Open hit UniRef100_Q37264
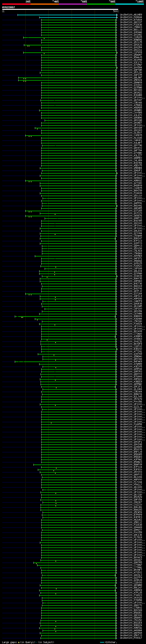Screen dimensions: 146x644 tap(131, 294)
